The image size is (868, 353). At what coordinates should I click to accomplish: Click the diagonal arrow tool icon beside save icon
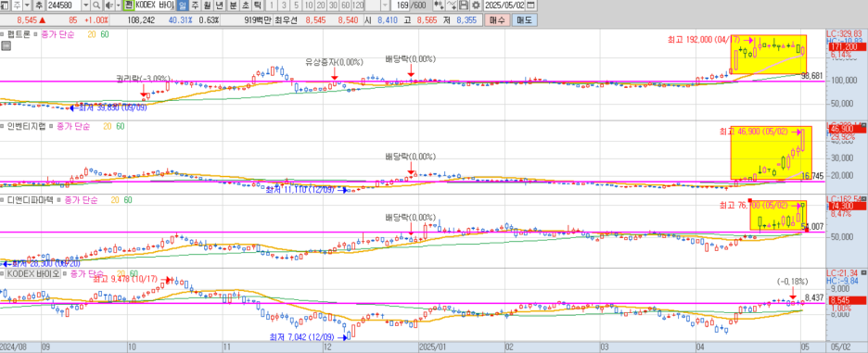[452, 6]
